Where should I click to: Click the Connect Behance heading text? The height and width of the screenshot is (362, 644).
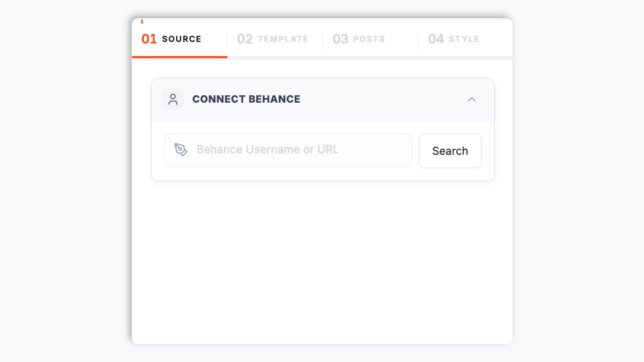coord(246,99)
